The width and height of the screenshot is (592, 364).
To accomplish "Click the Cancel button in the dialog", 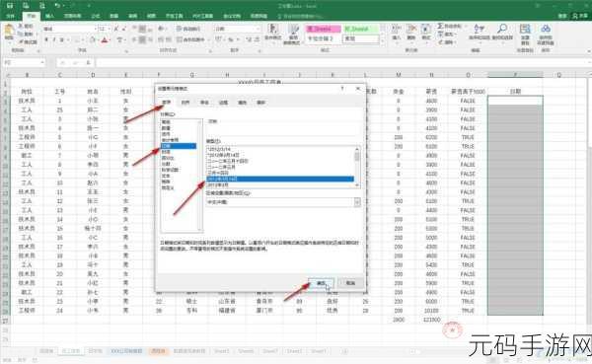I will coord(350,283).
